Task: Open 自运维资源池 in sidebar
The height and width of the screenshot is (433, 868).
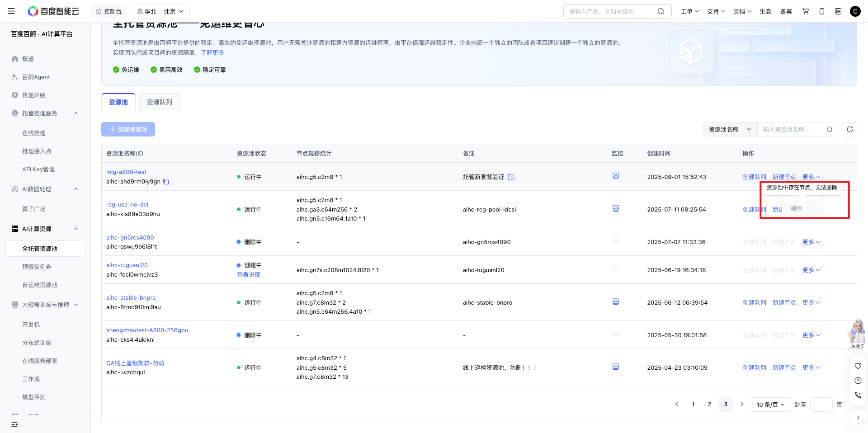Action: [x=40, y=285]
